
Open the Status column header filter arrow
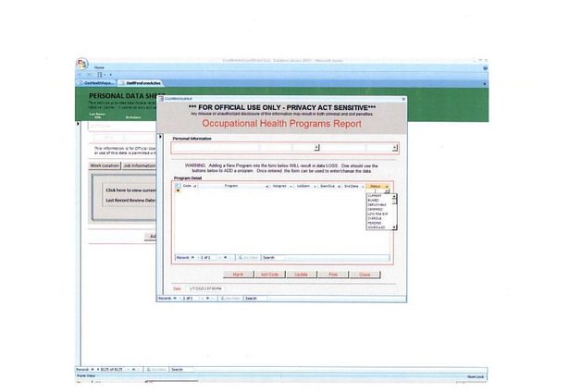(387, 186)
